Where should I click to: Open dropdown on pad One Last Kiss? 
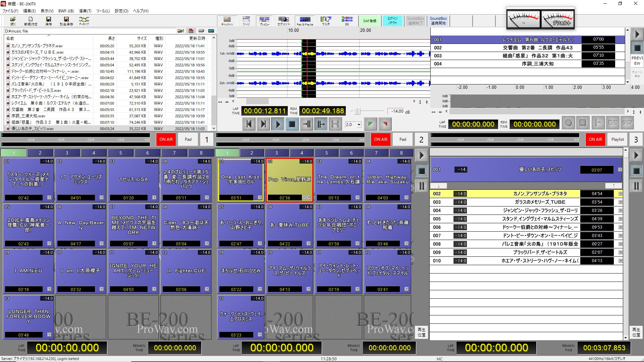260,198
